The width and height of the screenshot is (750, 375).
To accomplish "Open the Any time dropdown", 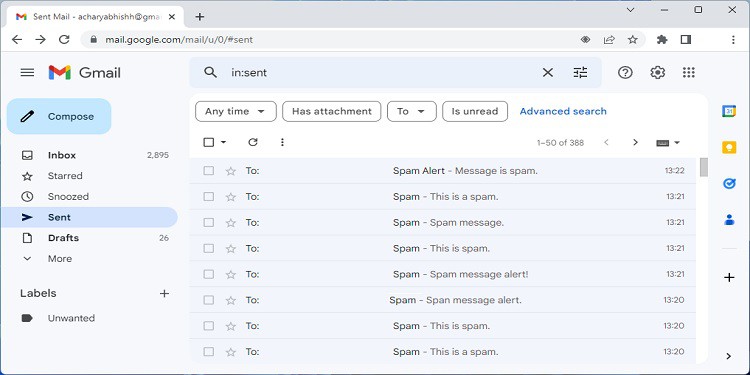I will (236, 111).
